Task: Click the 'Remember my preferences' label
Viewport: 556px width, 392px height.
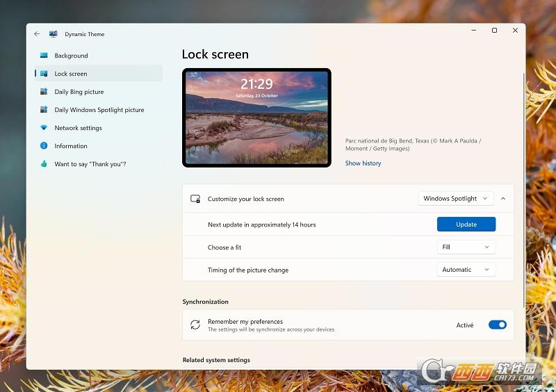Action: pos(245,321)
